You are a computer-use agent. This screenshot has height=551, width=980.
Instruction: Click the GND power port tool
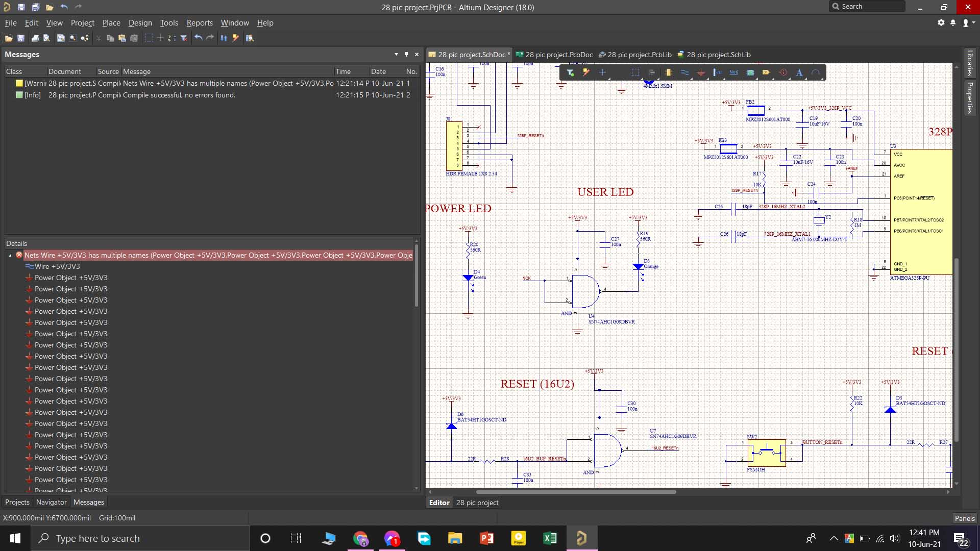tap(701, 72)
